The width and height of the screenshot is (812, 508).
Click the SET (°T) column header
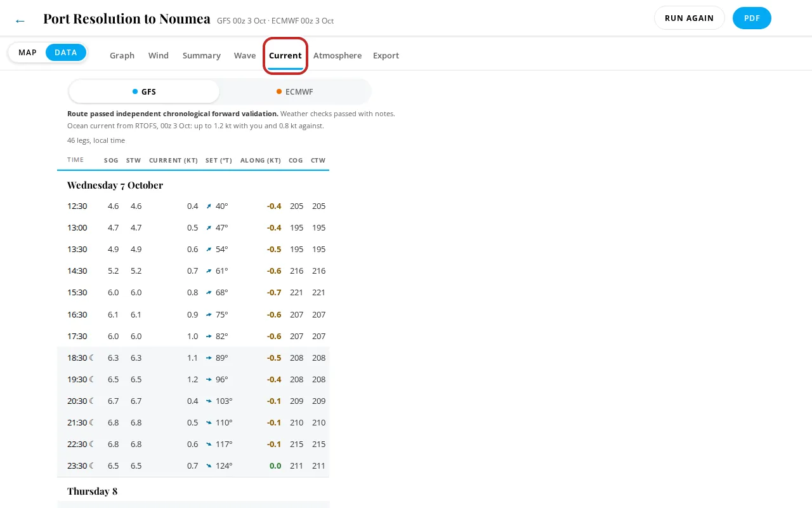click(x=219, y=160)
